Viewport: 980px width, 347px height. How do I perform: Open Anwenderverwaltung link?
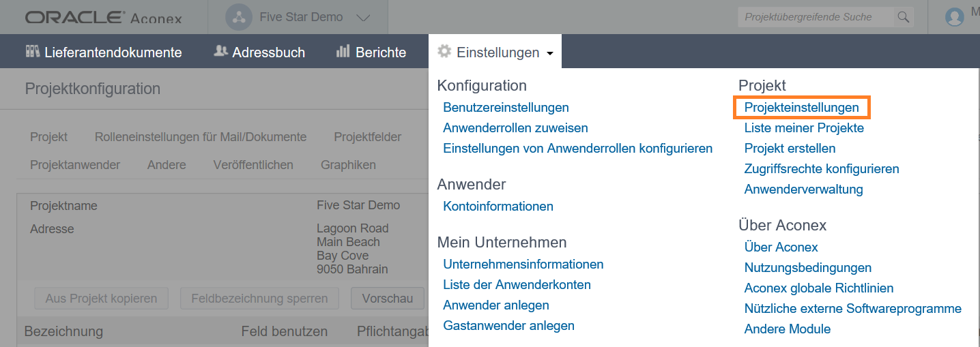803,189
